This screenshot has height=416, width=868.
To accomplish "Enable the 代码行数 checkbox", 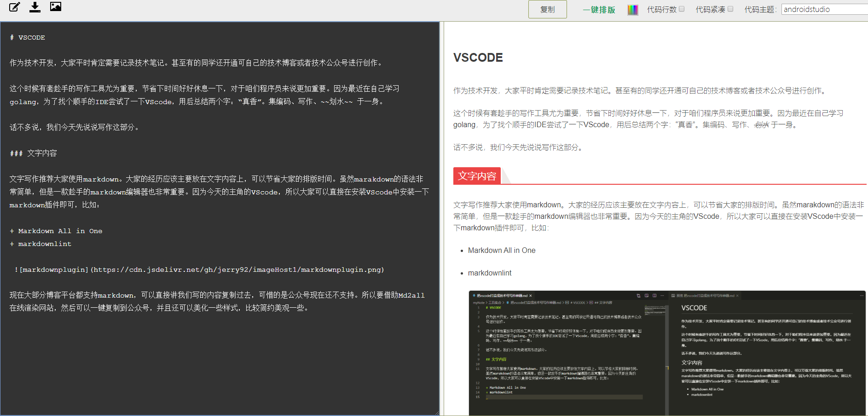I will [682, 9].
